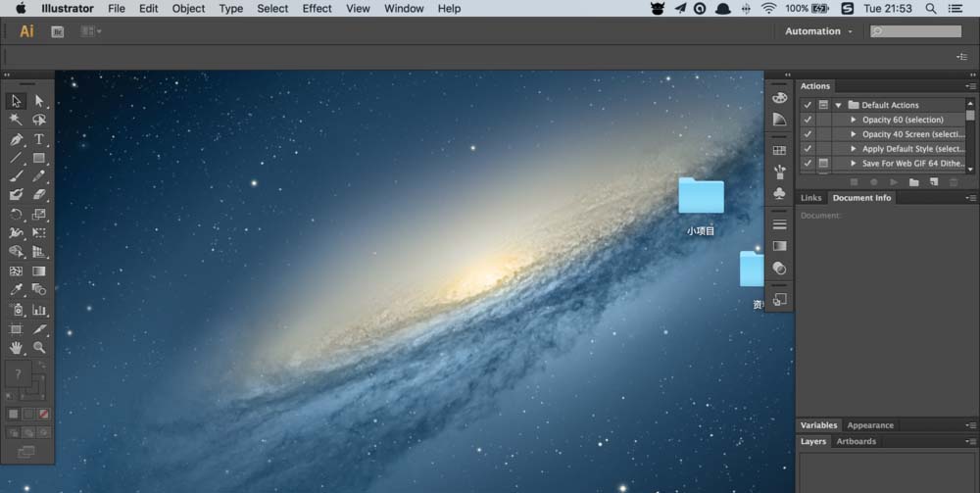Select the Pen tool
980x493 pixels.
[16, 139]
